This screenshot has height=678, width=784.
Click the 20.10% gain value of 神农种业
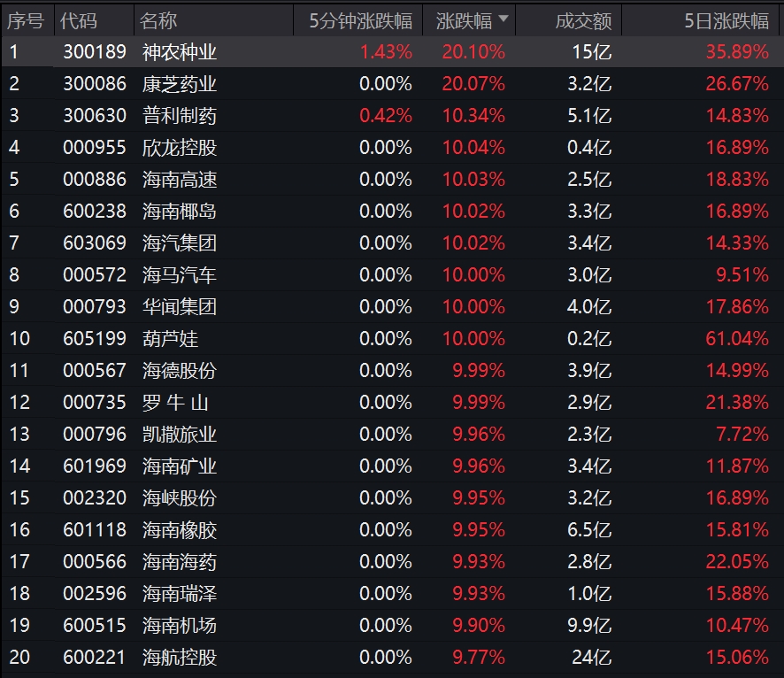tap(473, 51)
